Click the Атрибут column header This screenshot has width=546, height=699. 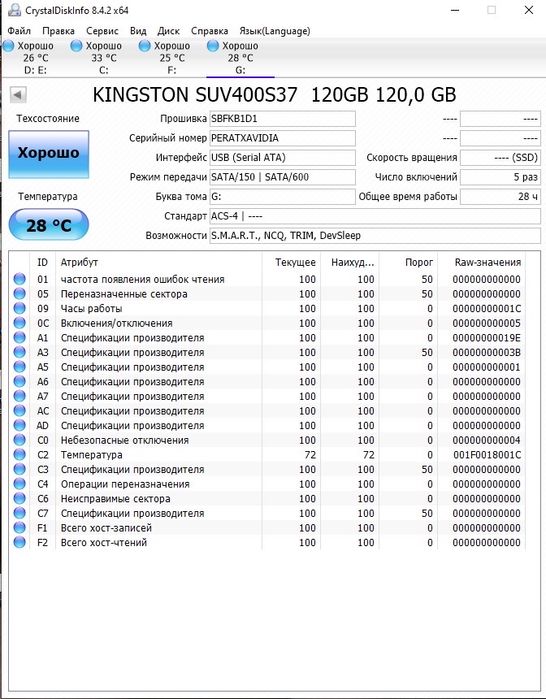pos(158,262)
